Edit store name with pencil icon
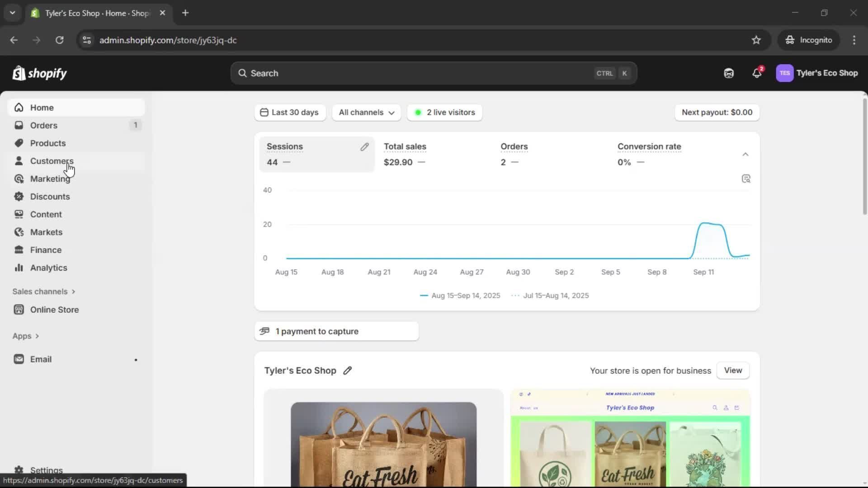This screenshot has width=868, height=488. [347, 371]
